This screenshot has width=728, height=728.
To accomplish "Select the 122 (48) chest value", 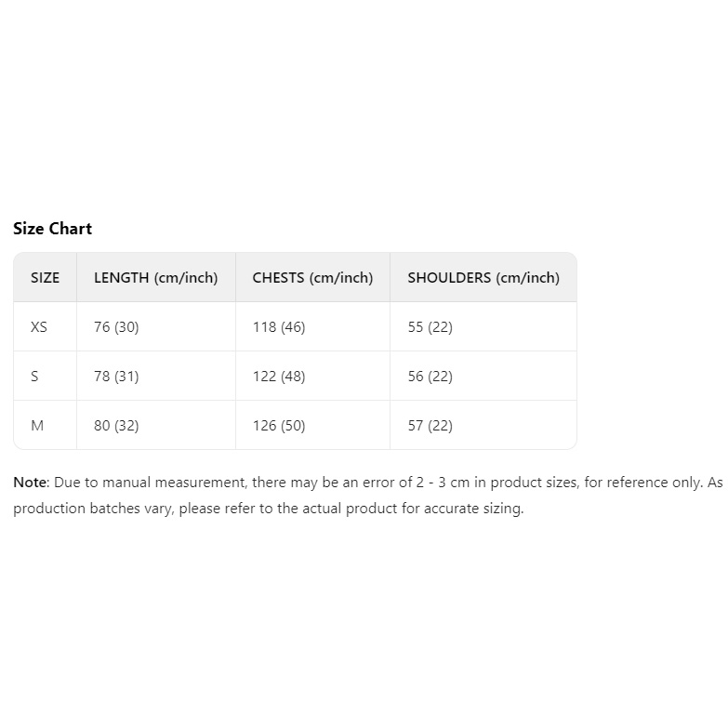I will (x=279, y=376).
